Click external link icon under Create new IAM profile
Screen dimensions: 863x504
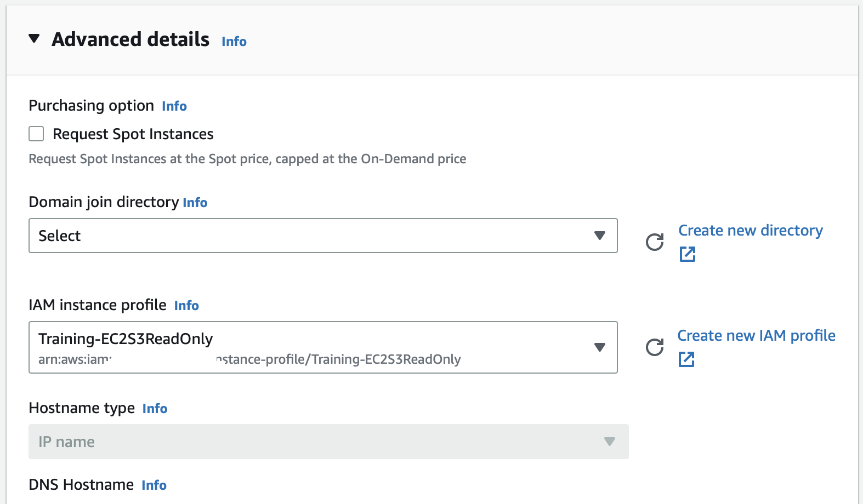(x=686, y=359)
